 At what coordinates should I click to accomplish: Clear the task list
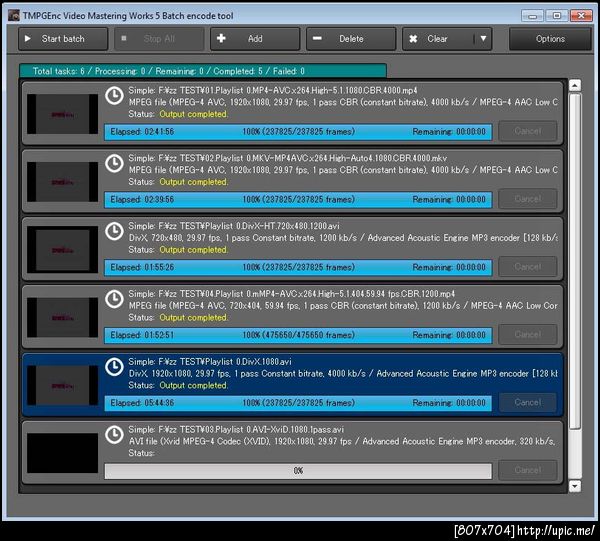click(437, 39)
